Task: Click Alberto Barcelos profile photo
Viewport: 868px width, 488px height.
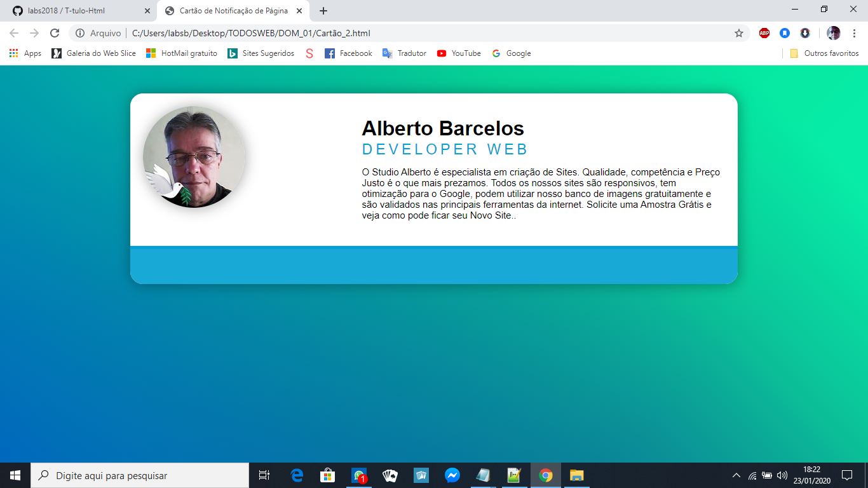Action: coord(194,157)
